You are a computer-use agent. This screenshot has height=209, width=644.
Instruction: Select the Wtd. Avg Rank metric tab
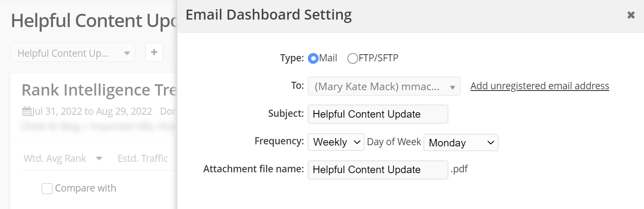[x=55, y=159]
